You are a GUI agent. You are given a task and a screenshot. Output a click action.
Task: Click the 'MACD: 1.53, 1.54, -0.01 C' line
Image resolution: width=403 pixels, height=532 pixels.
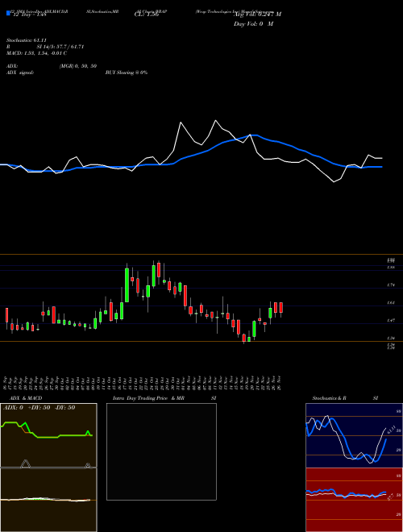click(x=36, y=53)
